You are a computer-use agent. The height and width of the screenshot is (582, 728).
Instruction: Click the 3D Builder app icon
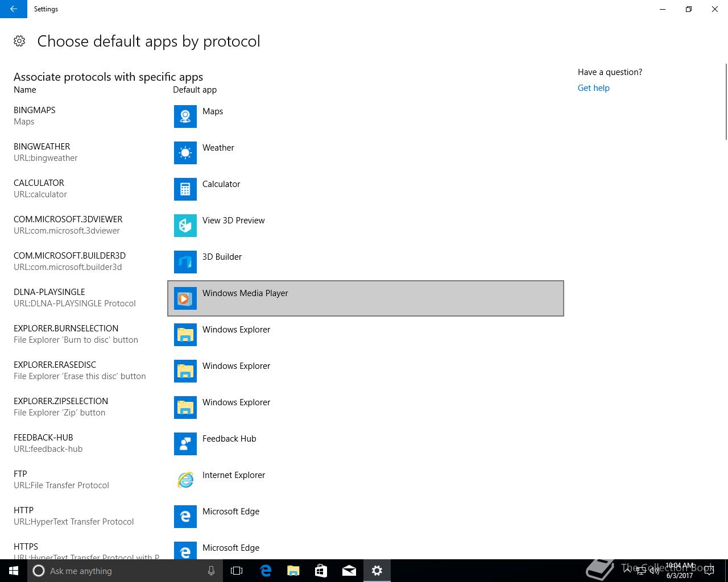click(185, 262)
